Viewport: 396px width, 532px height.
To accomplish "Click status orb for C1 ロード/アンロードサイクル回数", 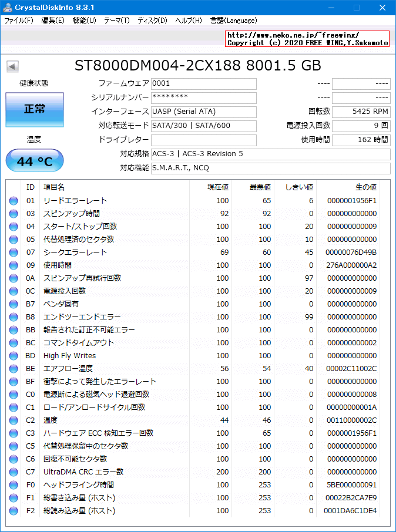I will 14,408.
